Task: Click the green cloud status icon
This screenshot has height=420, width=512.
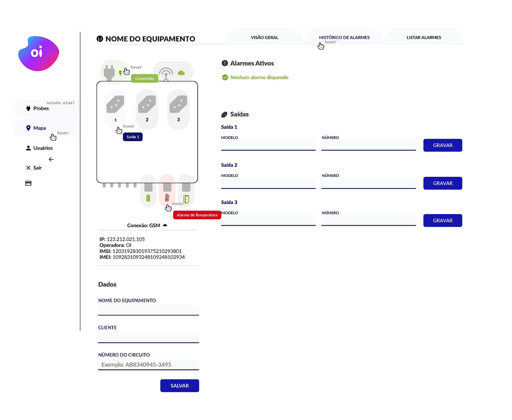Action: pyautogui.click(x=181, y=73)
